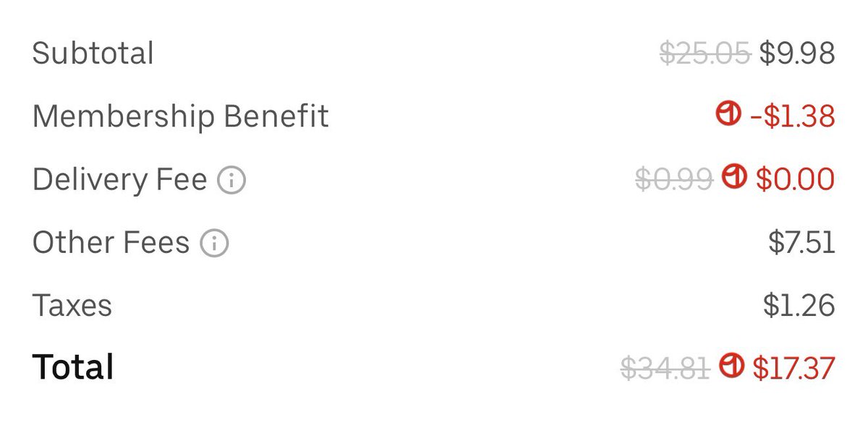Click the red $17.37 total amount
The height and width of the screenshot is (425, 868).
(794, 368)
